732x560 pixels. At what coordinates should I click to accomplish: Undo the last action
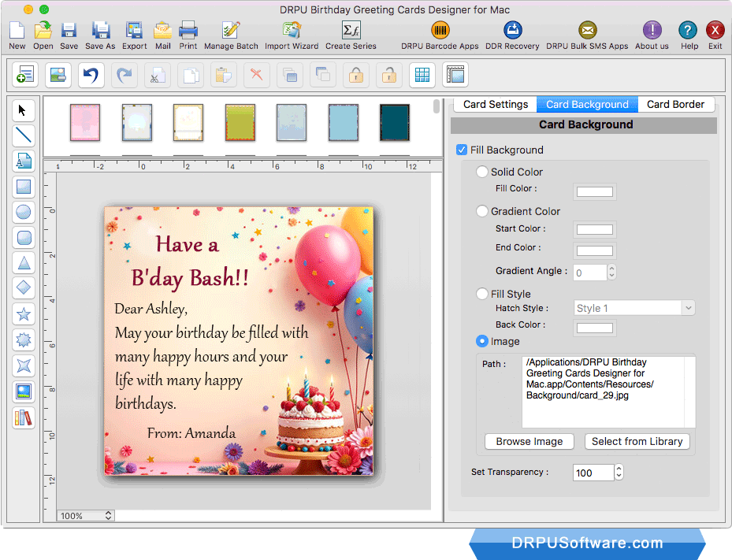[91, 75]
